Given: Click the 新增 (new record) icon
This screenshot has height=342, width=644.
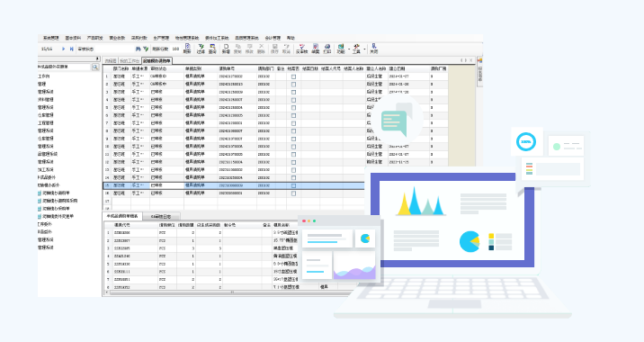Looking at the screenshot, I should (x=226, y=49).
